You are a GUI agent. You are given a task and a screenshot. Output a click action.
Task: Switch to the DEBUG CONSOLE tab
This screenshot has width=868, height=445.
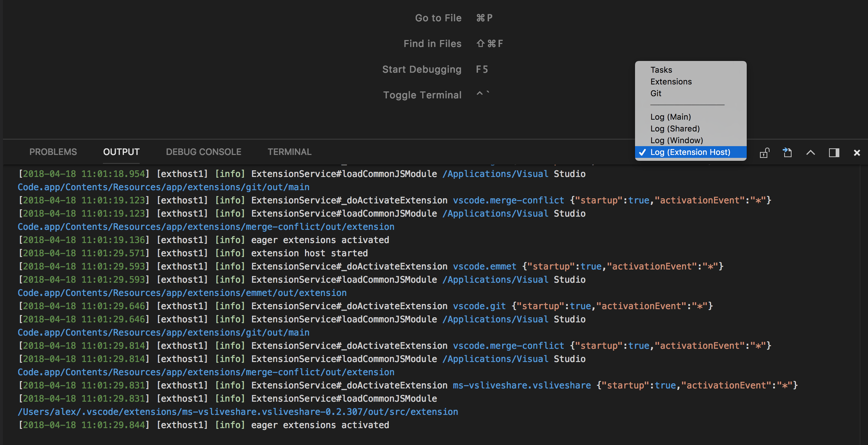coord(203,152)
